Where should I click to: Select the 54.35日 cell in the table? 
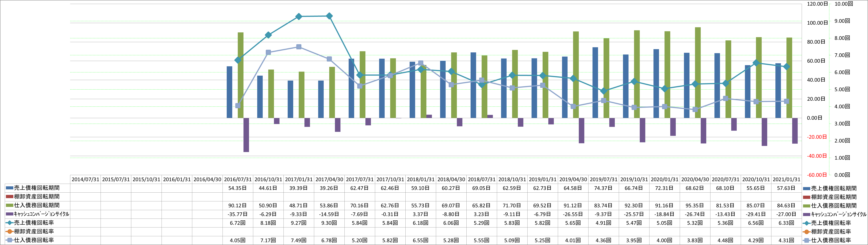(238, 188)
